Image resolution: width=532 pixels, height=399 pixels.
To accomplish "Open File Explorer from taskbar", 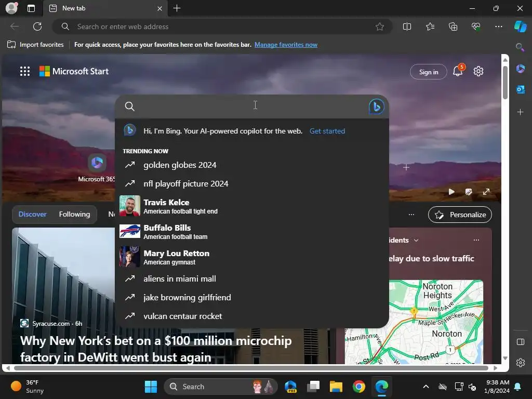I will point(336,387).
